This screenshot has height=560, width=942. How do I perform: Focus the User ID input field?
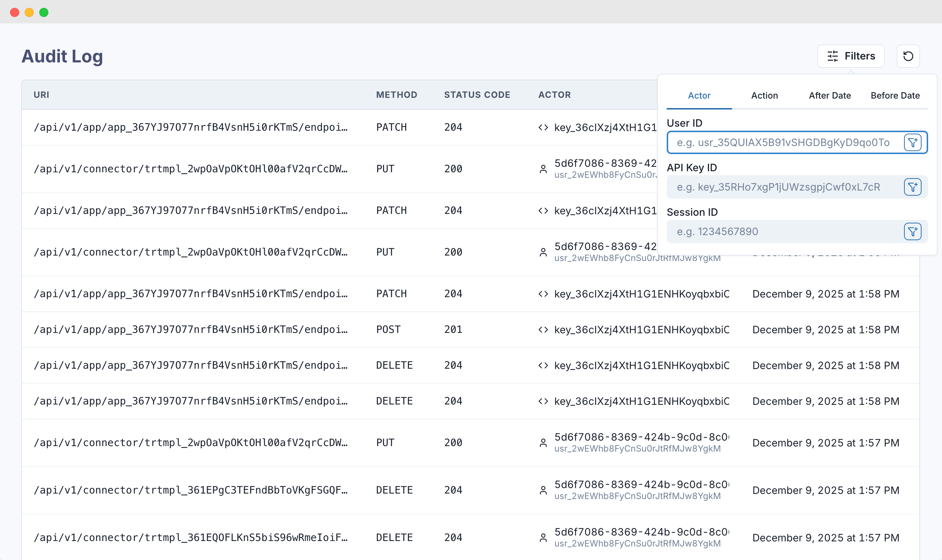pos(785,142)
